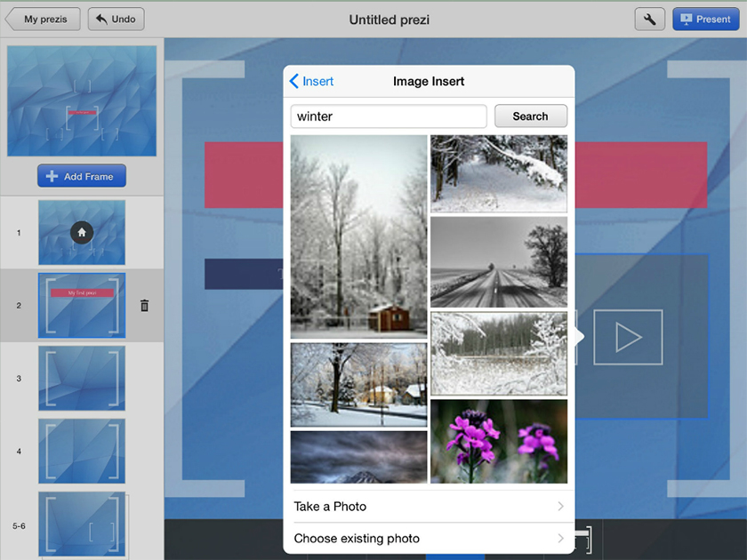Click the Undo button

[116, 19]
